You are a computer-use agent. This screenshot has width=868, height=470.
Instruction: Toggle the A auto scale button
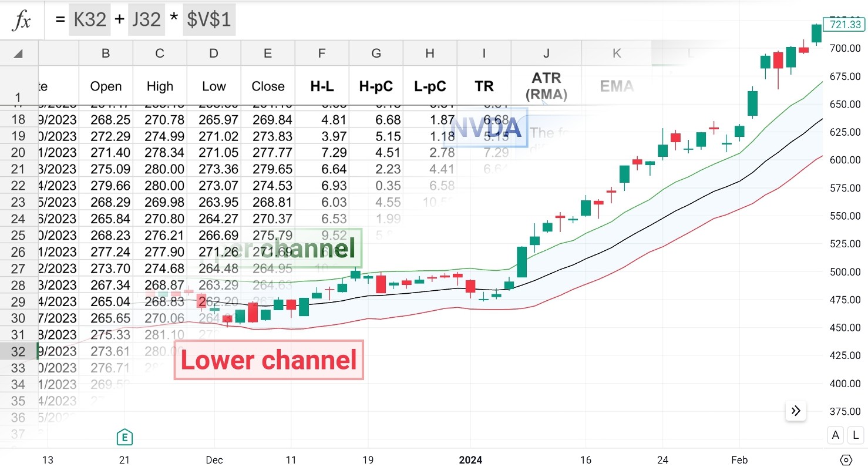pos(835,435)
